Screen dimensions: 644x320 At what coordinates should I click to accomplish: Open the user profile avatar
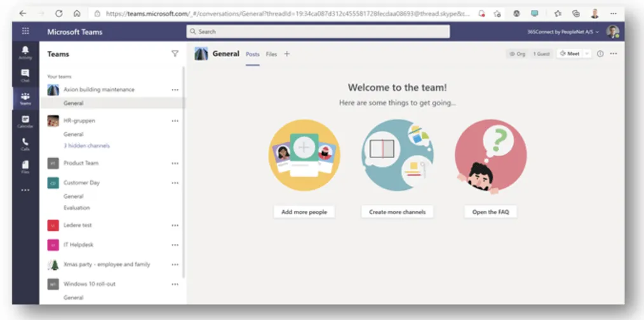[x=613, y=32]
